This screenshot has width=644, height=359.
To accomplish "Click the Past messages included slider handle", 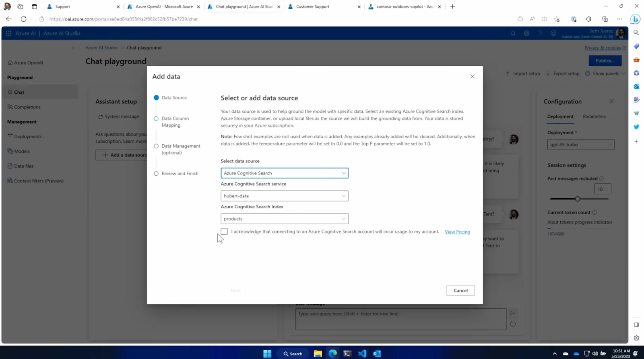I will coord(578,199).
